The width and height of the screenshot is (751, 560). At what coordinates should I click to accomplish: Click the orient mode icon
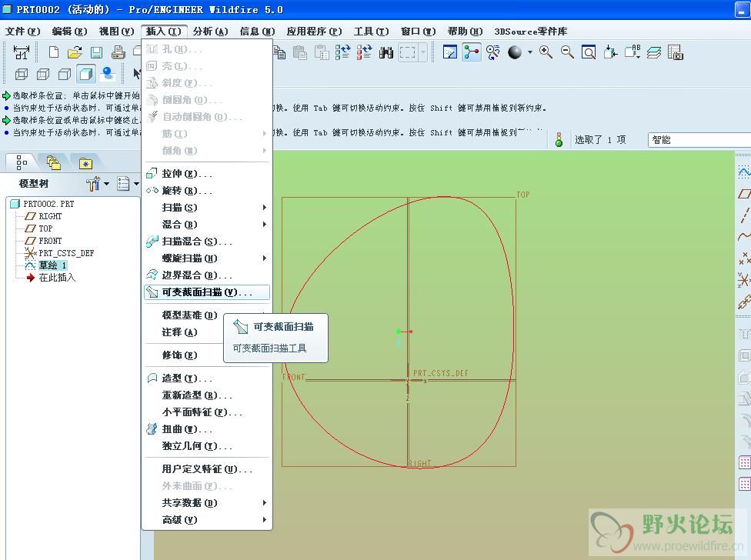pos(492,52)
